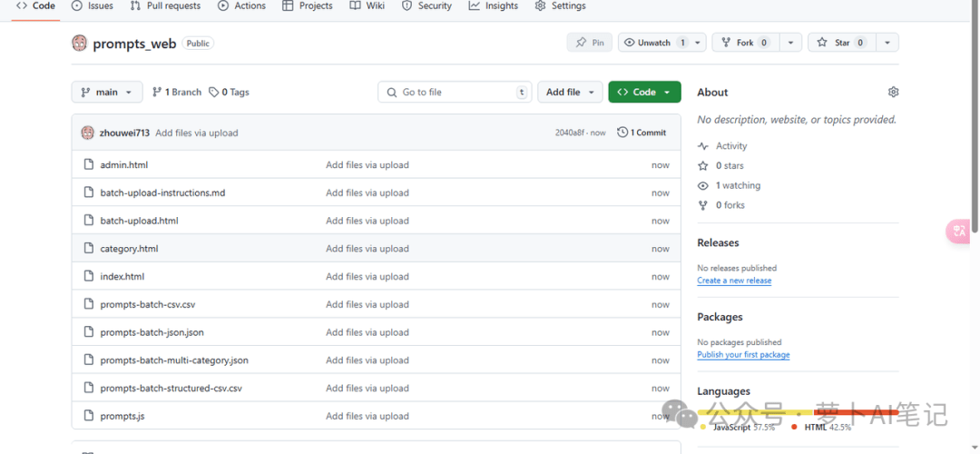Open the HTML 42.5% language link
Screen dimensions: 980x454
(820, 427)
